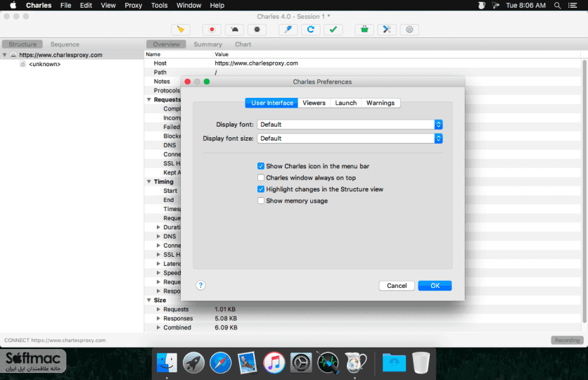Open Notification Center icon in the menu bar

(x=573, y=5)
